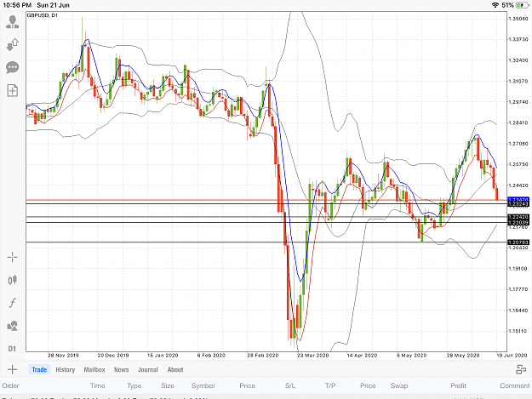
Task: Click the 28 Nov 2019 date label
Action: tap(63, 356)
